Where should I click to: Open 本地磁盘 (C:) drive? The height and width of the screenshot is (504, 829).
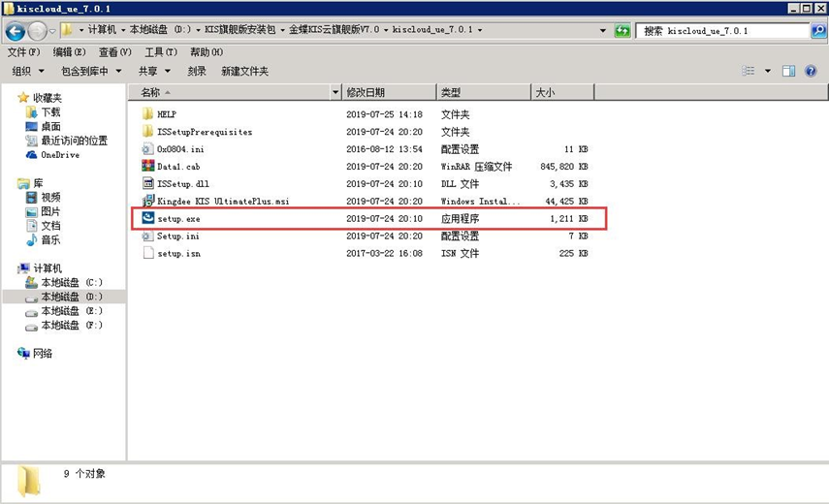[x=72, y=283]
